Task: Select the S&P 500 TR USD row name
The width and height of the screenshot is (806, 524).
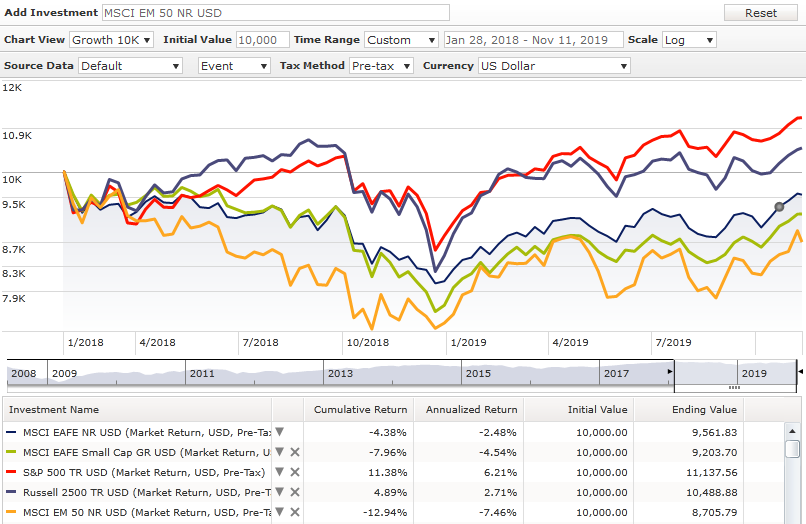Action: click(144, 472)
